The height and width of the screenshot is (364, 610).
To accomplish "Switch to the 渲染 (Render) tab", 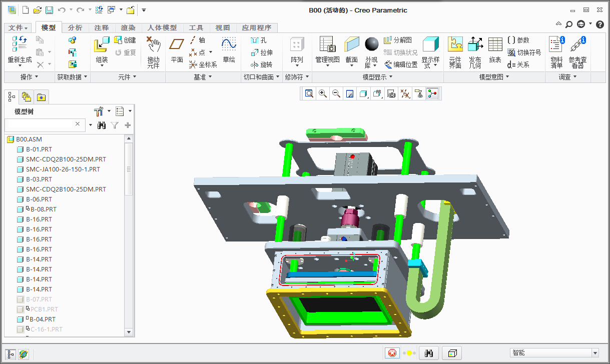I will point(128,28).
